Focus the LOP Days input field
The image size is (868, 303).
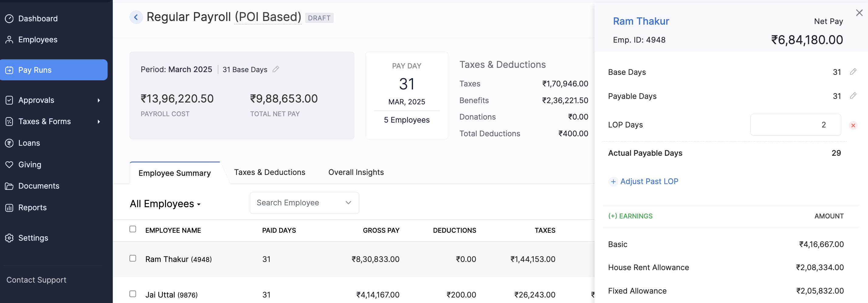coord(795,125)
